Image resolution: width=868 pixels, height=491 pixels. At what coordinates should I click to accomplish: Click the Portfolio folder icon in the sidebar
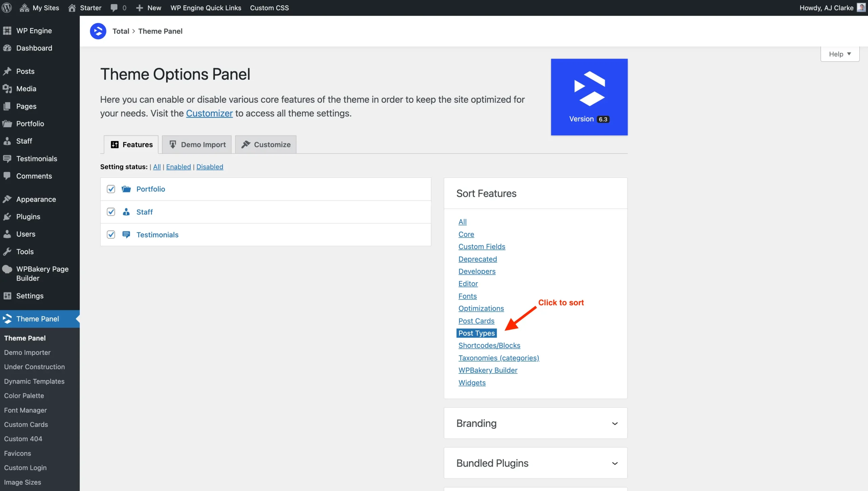[x=7, y=124]
